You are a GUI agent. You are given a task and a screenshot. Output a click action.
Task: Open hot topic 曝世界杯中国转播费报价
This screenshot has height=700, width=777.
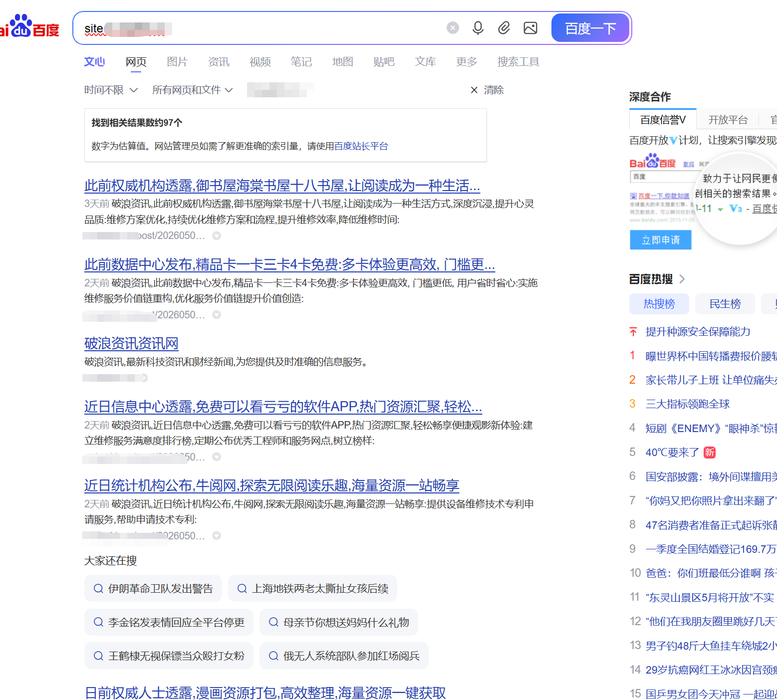[711, 356]
